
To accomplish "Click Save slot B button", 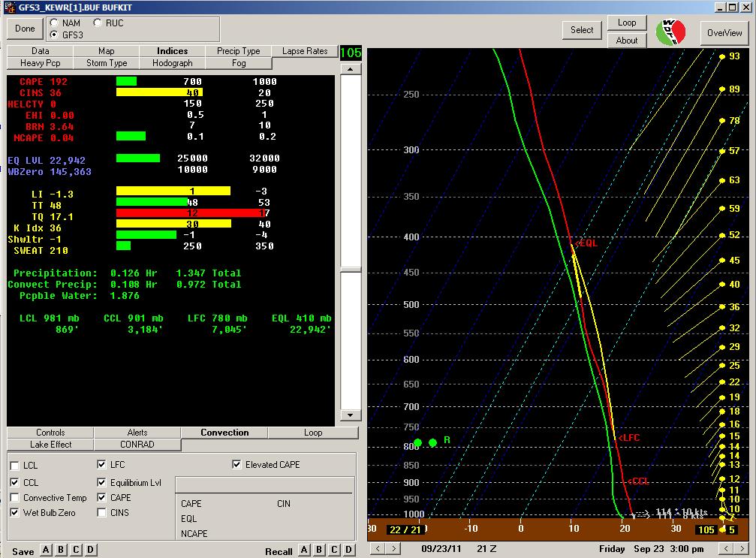I will coord(61,550).
